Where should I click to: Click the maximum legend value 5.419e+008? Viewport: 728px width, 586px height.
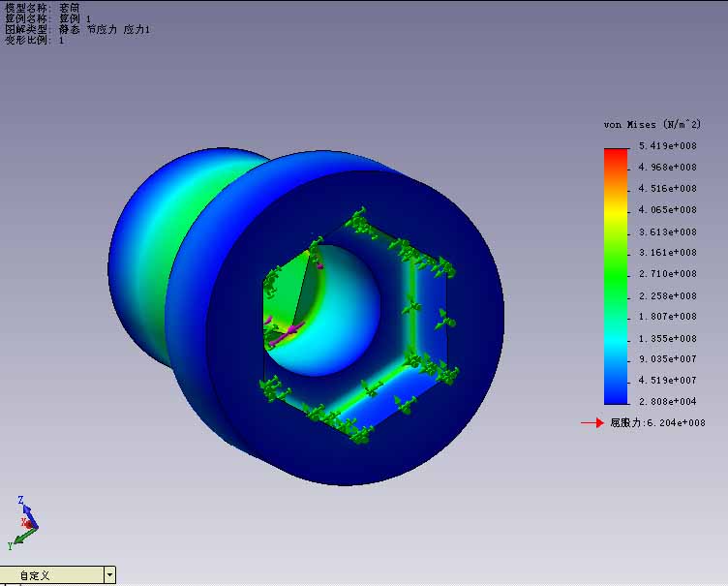coord(668,146)
